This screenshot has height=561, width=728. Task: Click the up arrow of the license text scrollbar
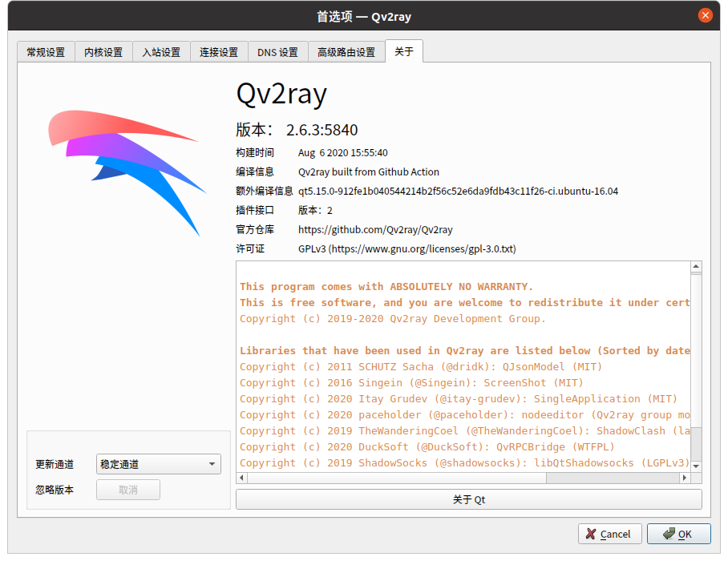pos(697,267)
